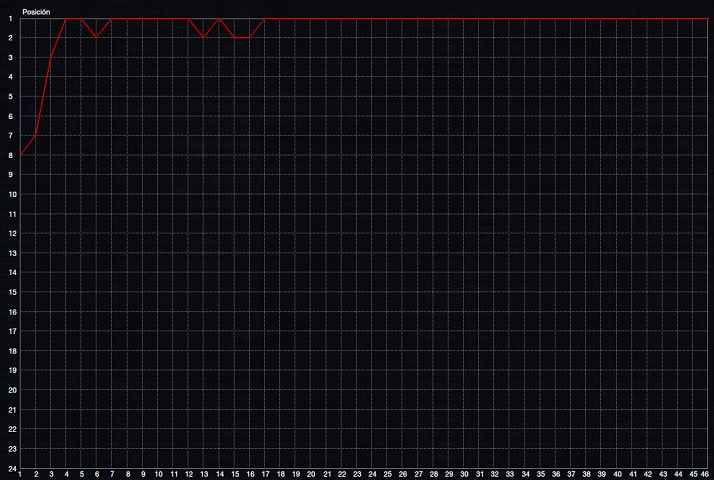Select value 22 on the Posición vertical axis
714x480 pixels.
[x=12, y=429]
